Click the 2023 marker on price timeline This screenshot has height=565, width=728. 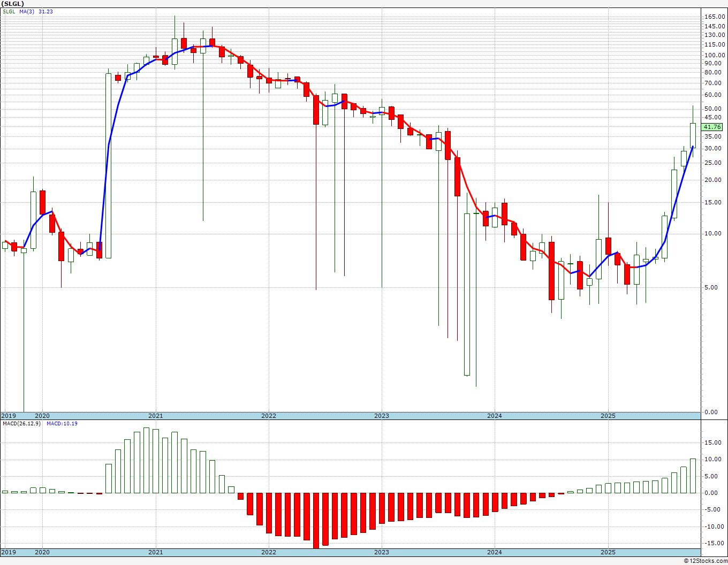(x=382, y=416)
